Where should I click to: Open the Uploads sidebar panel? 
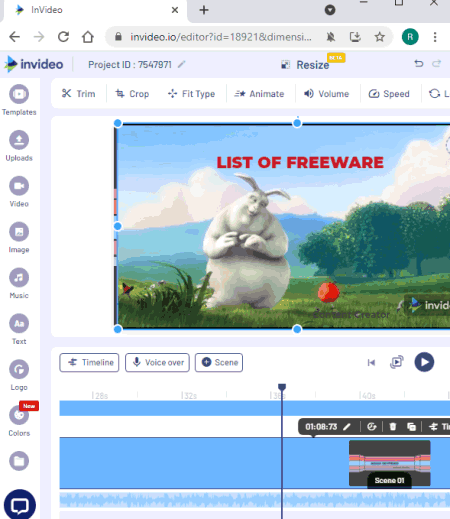point(19,146)
